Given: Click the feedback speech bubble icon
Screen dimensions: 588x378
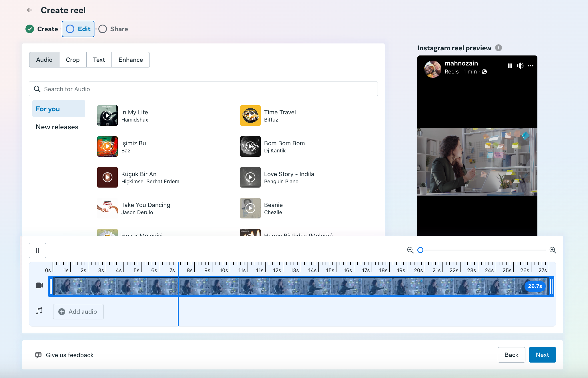Looking at the screenshot, I should point(38,355).
